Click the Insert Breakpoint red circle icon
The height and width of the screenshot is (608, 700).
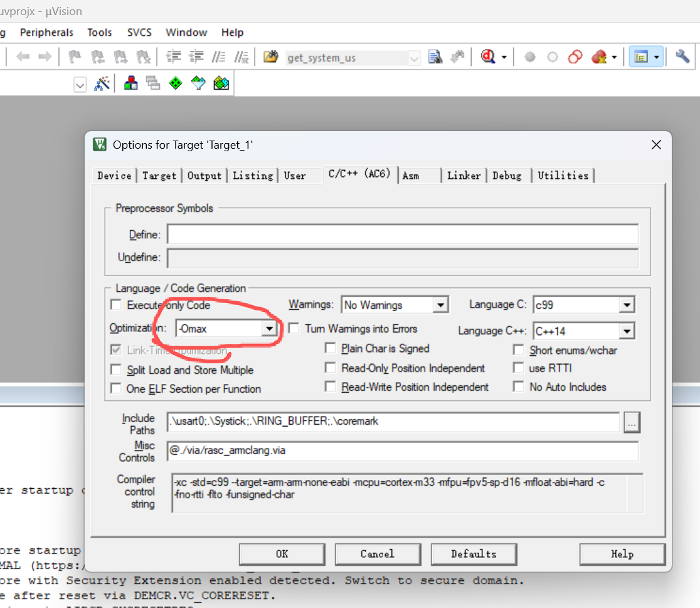pyautogui.click(x=530, y=57)
